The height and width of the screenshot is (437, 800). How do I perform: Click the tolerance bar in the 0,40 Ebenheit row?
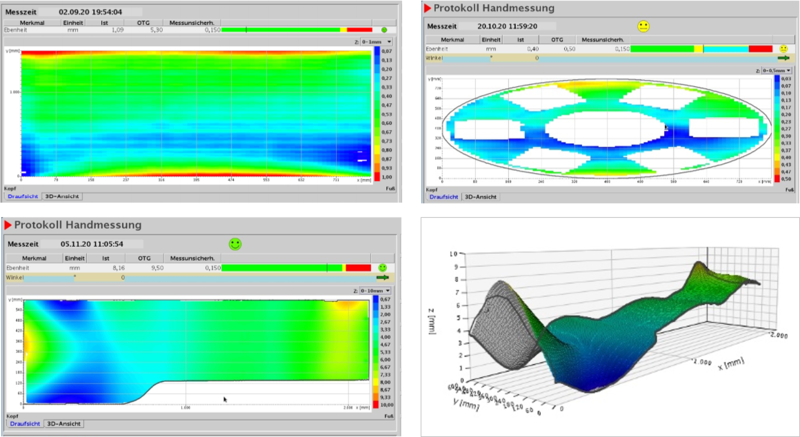click(702, 49)
